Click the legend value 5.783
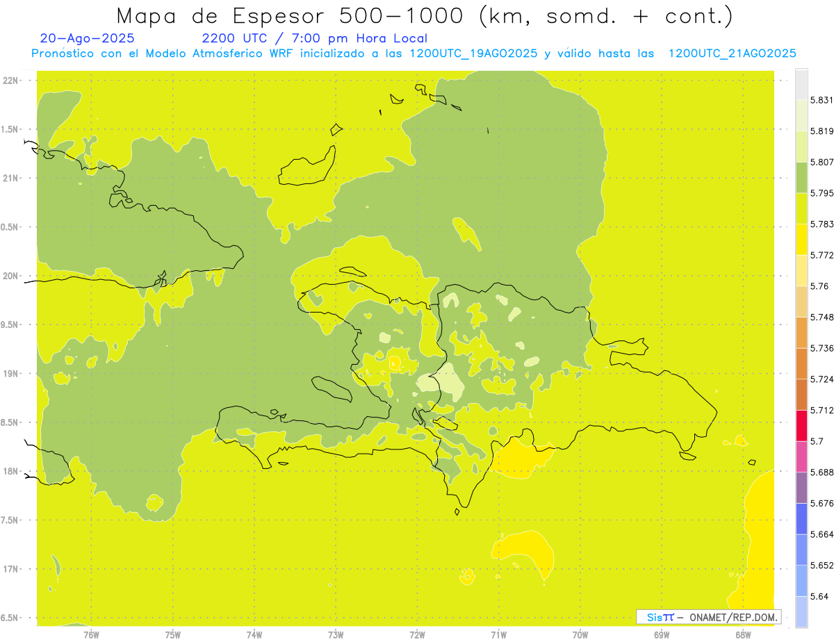Image resolution: width=834 pixels, height=644 pixels. point(822,224)
